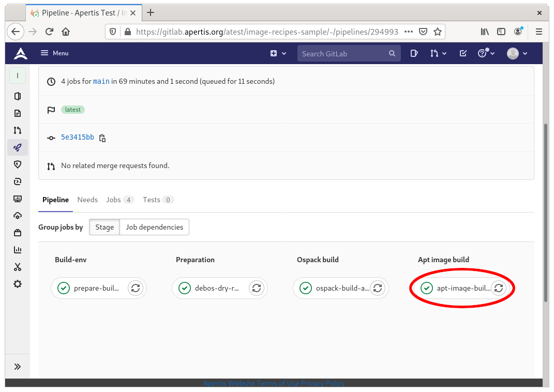Expand the Help question-mark dropdown
554x392 pixels.
pyautogui.click(x=486, y=53)
